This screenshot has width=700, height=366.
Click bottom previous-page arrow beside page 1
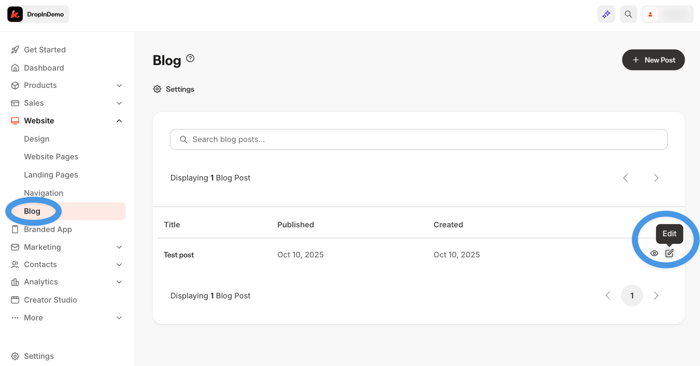pyautogui.click(x=608, y=295)
